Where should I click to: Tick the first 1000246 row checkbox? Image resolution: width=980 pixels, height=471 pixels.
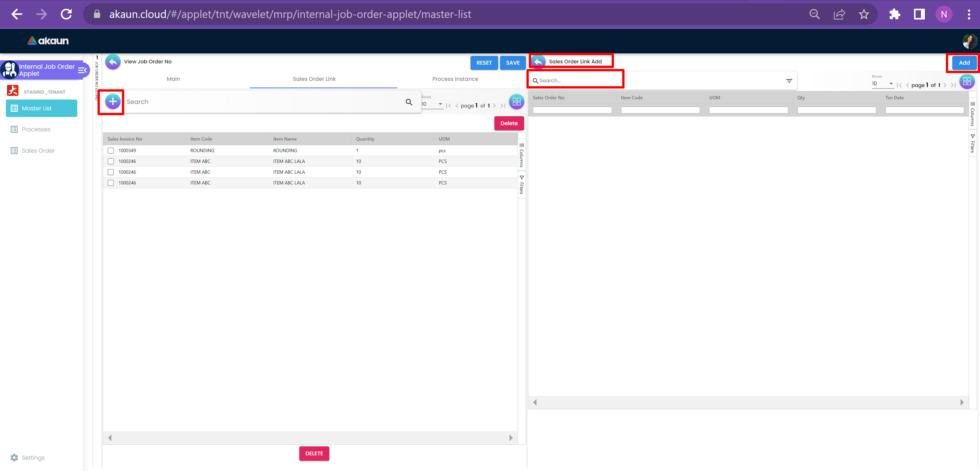point(111,161)
